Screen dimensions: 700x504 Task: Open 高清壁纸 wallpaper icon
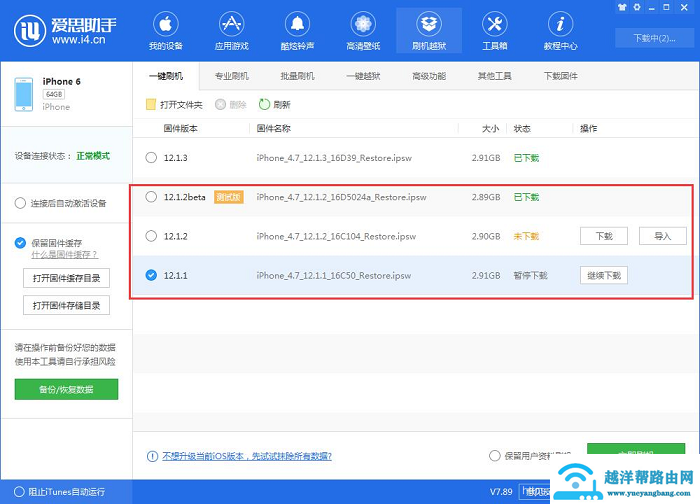362,24
